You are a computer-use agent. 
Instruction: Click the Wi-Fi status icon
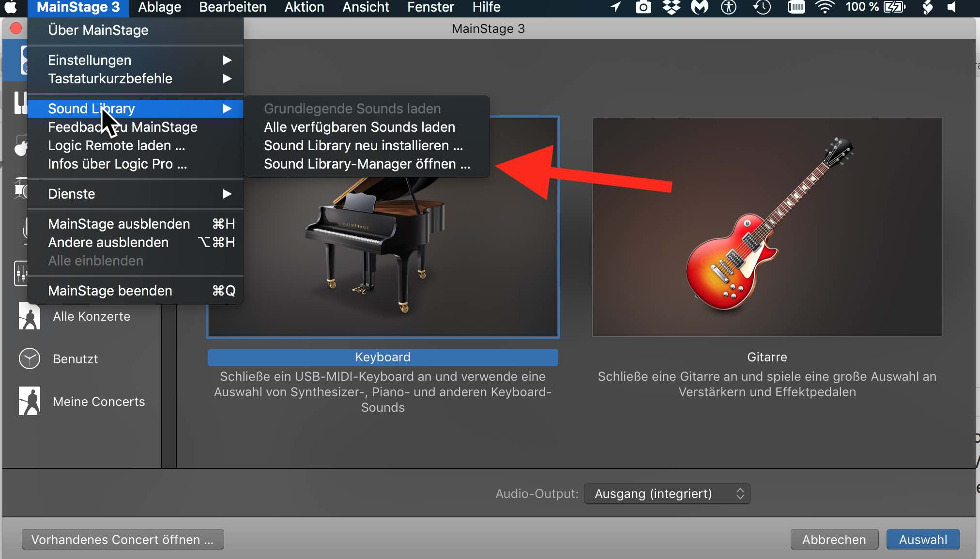(824, 7)
